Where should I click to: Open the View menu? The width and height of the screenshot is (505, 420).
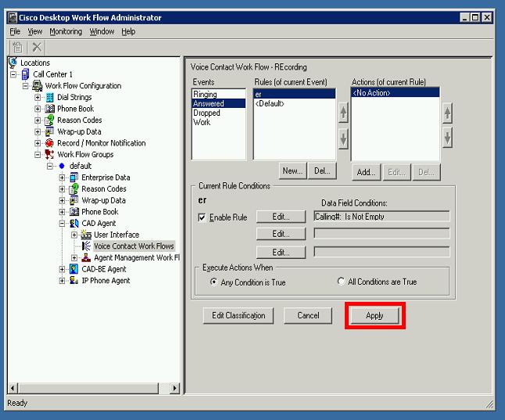[34, 31]
